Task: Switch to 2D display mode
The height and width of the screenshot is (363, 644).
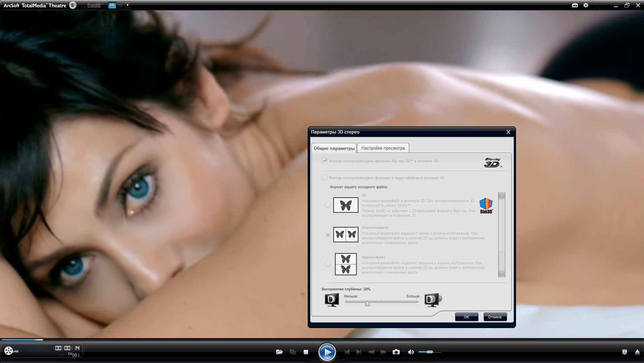Action: (x=112, y=5)
